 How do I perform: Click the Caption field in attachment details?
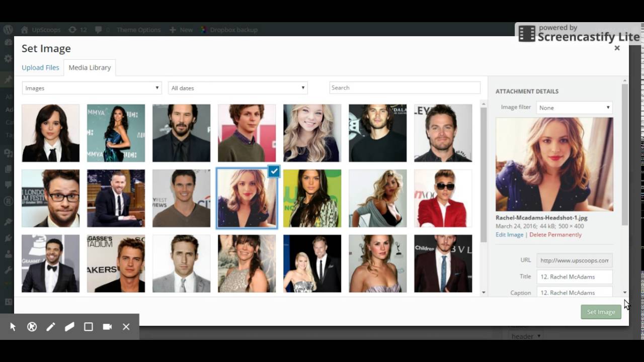pos(575,292)
